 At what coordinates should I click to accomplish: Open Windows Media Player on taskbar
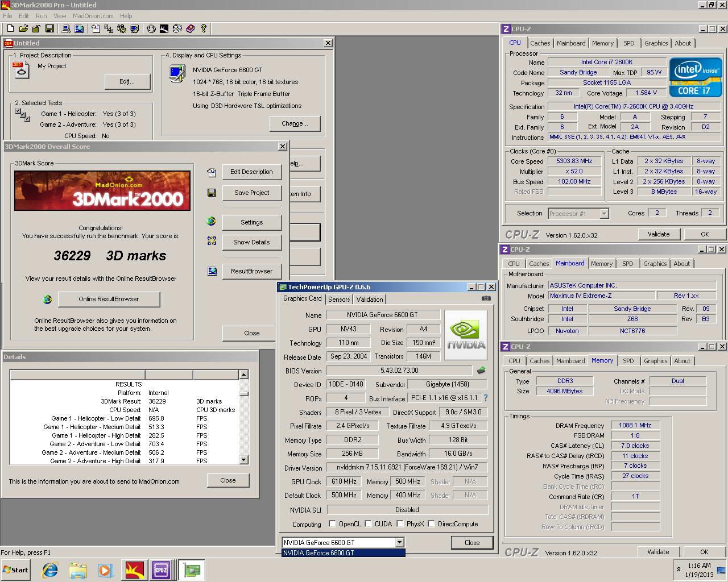(x=105, y=570)
